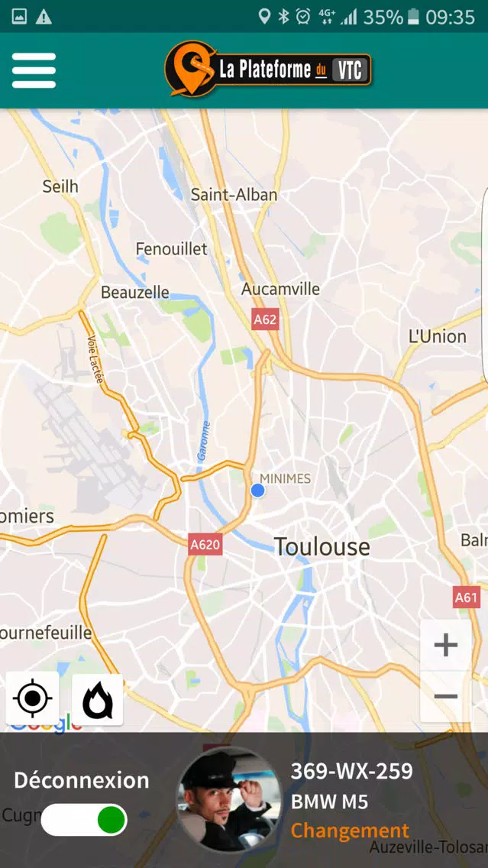
Task: Center map with the locate-me target icon
Action: (33, 698)
